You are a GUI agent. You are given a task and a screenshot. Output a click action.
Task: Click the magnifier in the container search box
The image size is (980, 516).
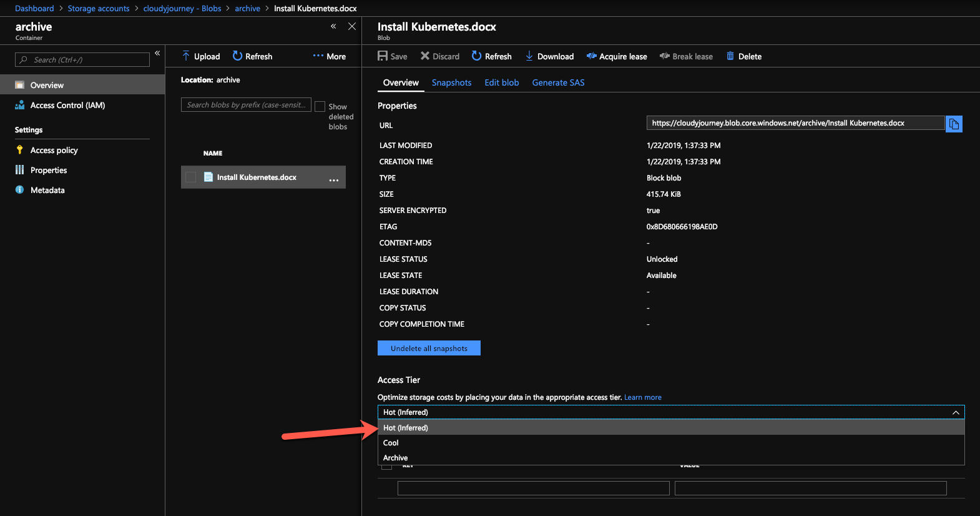[24, 60]
